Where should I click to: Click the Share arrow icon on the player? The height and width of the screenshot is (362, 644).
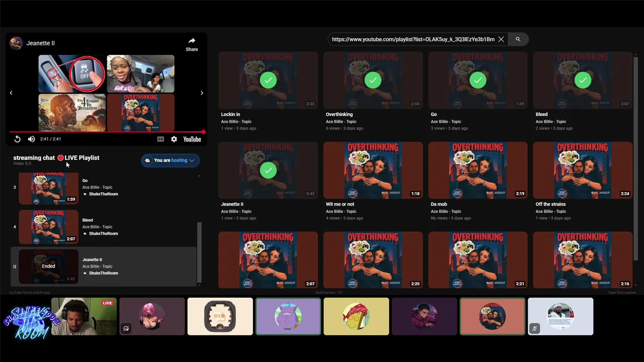(192, 41)
